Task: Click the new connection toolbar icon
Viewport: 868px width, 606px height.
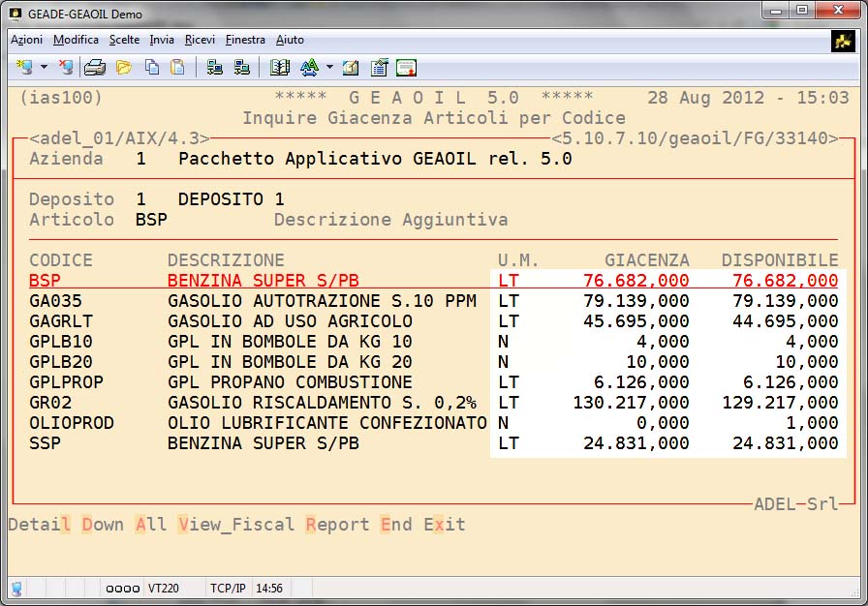Action: point(25,67)
